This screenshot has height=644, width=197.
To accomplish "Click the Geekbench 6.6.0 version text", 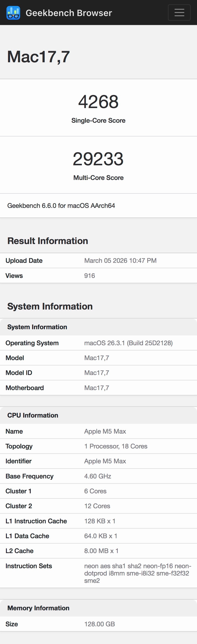I will coord(61,206).
